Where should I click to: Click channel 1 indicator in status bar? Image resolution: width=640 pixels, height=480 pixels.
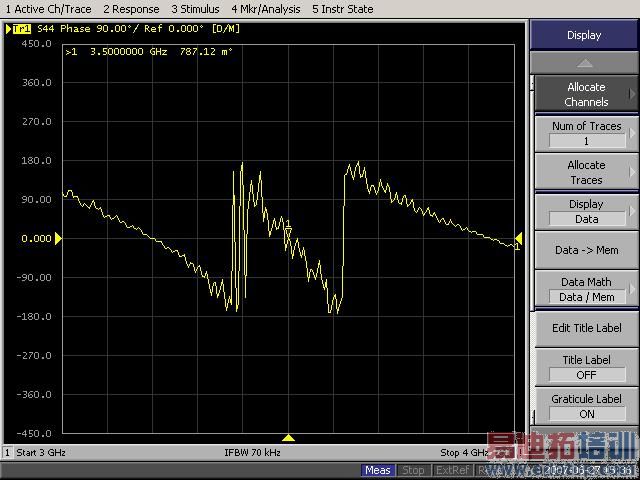7,453
